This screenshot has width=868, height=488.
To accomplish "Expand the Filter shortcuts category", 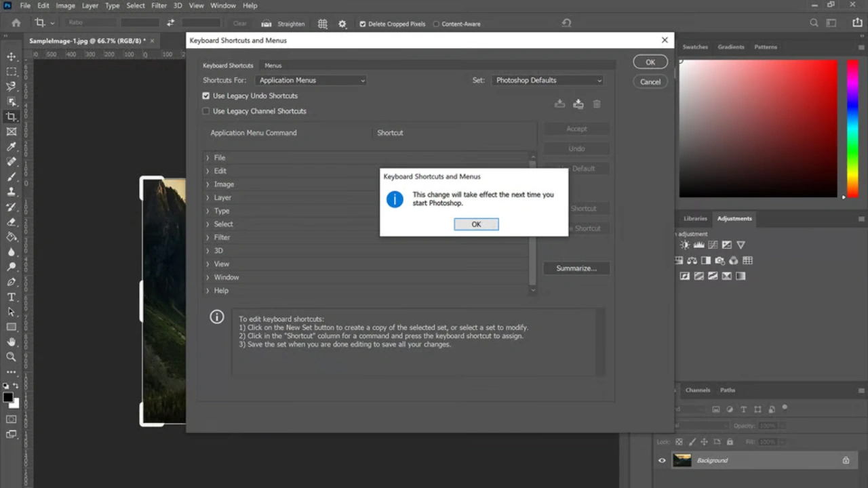I will point(208,237).
